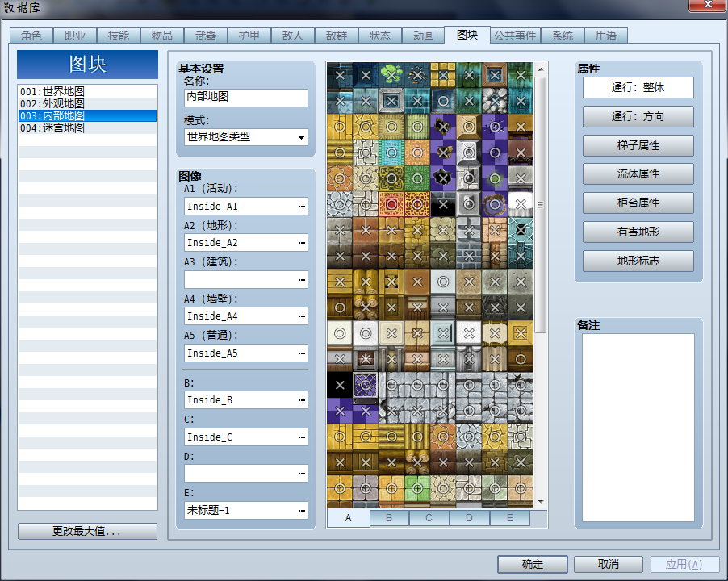
Task: Click the browse button for tileset C
Action: click(x=302, y=437)
